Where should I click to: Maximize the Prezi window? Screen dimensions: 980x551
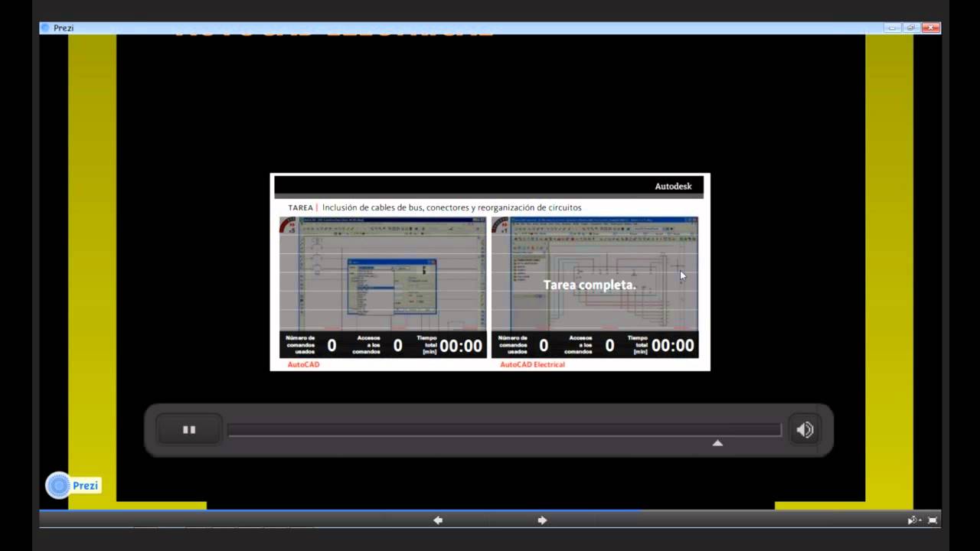click(x=911, y=28)
